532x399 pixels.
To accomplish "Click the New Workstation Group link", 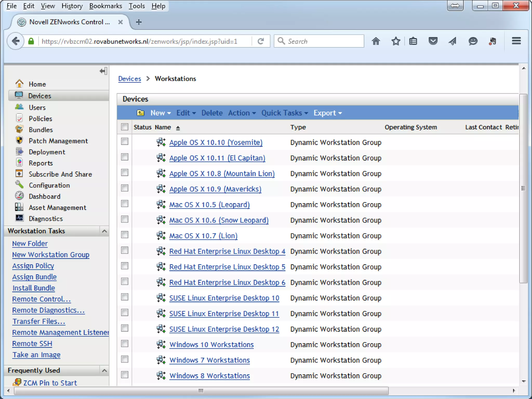I will point(51,255).
